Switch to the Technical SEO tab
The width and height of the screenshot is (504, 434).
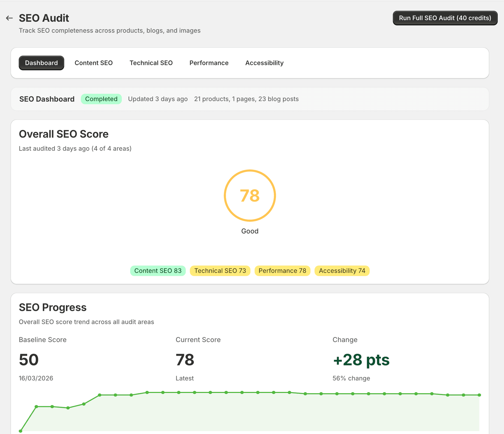click(x=151, y=63)
